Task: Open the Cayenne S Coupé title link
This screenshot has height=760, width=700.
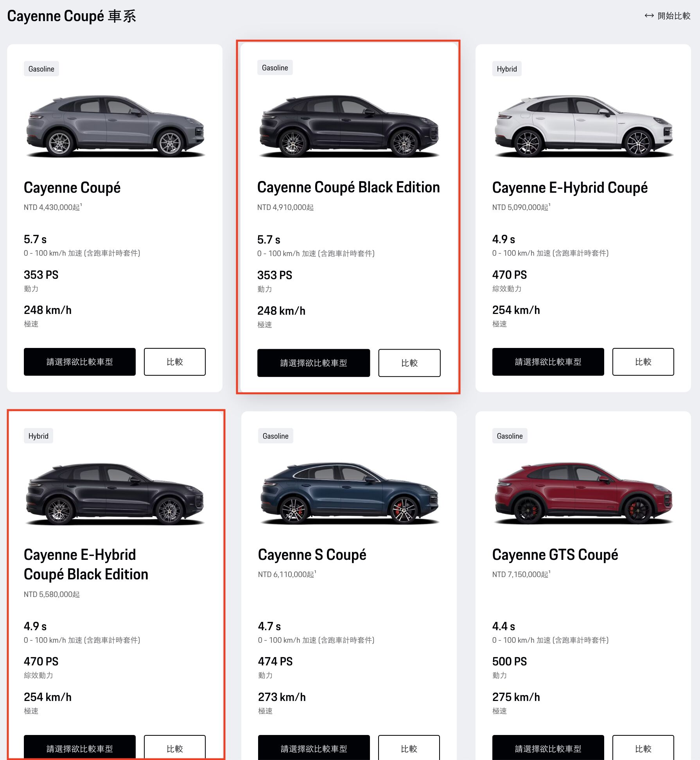Action: (312, 555)
